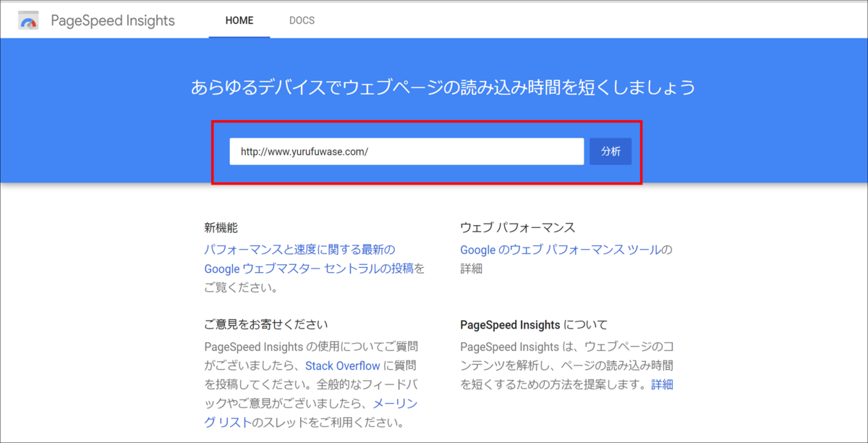Viewport: 868px width, 443px height.
Task: Click the あらゆるデバイスで hero headline text
Action: pos(443,88)
